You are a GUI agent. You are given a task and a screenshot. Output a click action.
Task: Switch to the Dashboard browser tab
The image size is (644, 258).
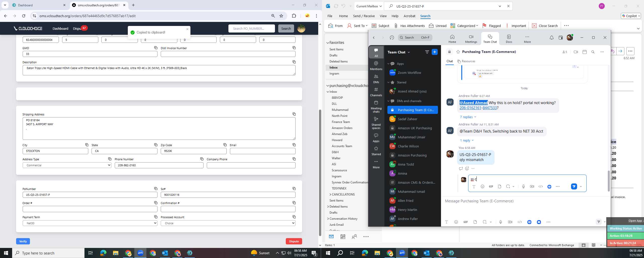pyautogui.click(x=38, y=5)
